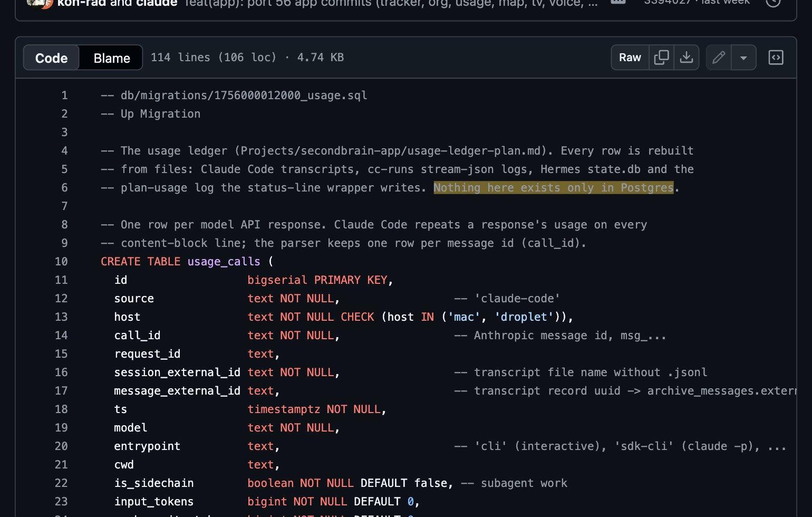The height and width of the screenshot is (517, 812).
Task: Click the request_id column name
Action: pyautogui.click(x=147, y=354)
